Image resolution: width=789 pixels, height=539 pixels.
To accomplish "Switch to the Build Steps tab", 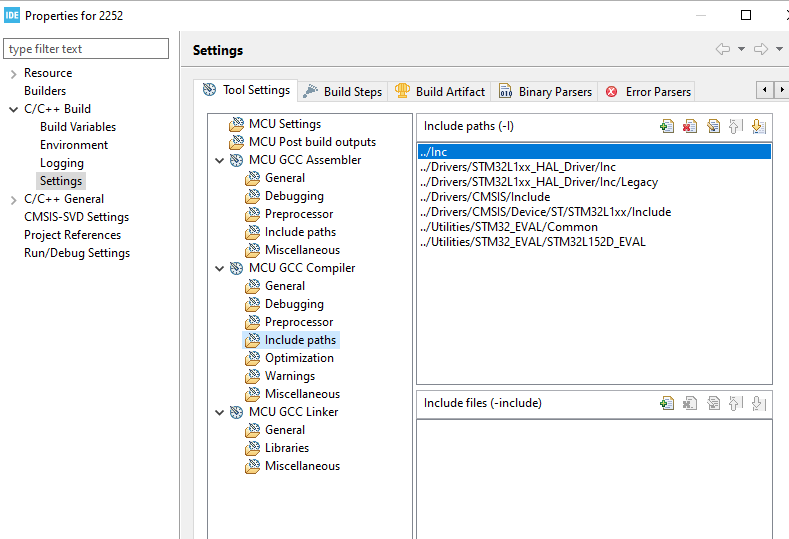I will [x=343, y=92].
